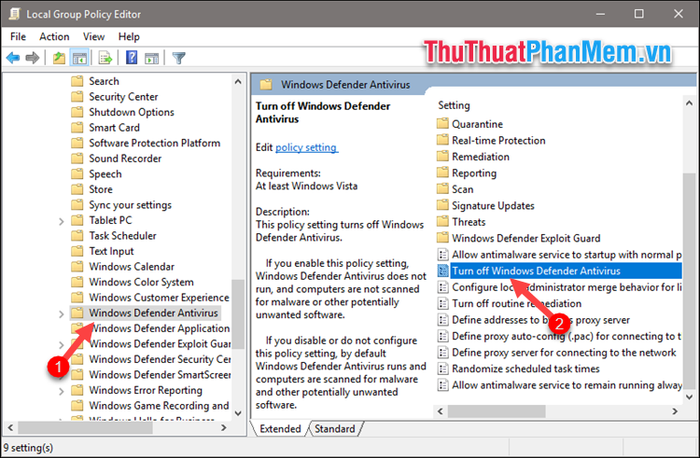Click the Quarantine folder icon
Screen dimensions: 700x458
pos(442,124)
